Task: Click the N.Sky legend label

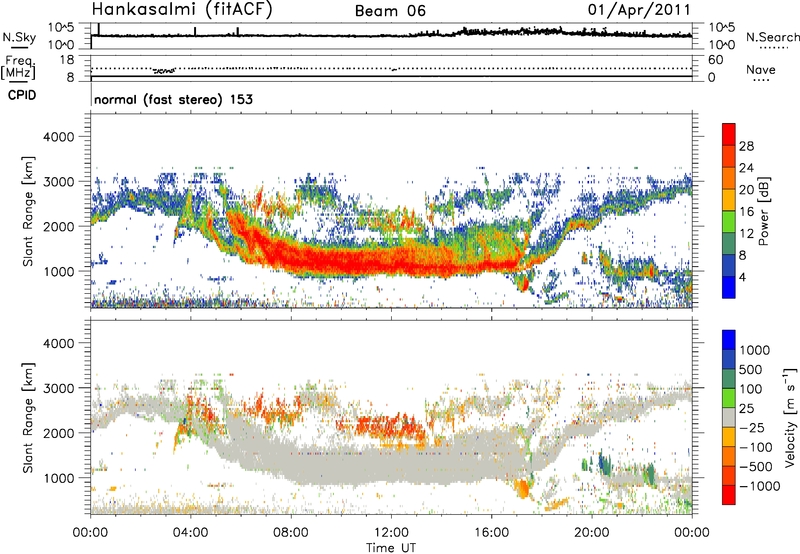Action: click(19, 37)
